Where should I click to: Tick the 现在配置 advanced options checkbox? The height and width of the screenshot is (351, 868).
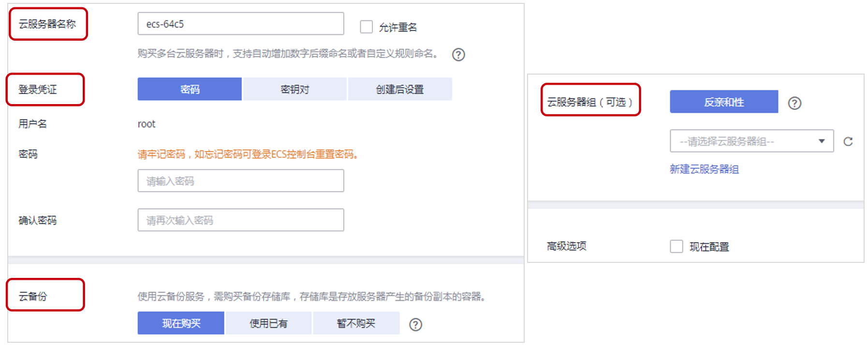pyautogui.click(x=677, y=246)
